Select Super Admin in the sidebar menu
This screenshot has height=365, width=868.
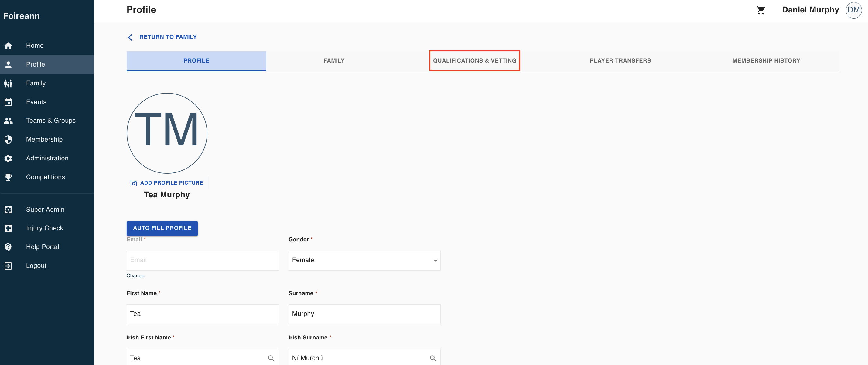47,210
